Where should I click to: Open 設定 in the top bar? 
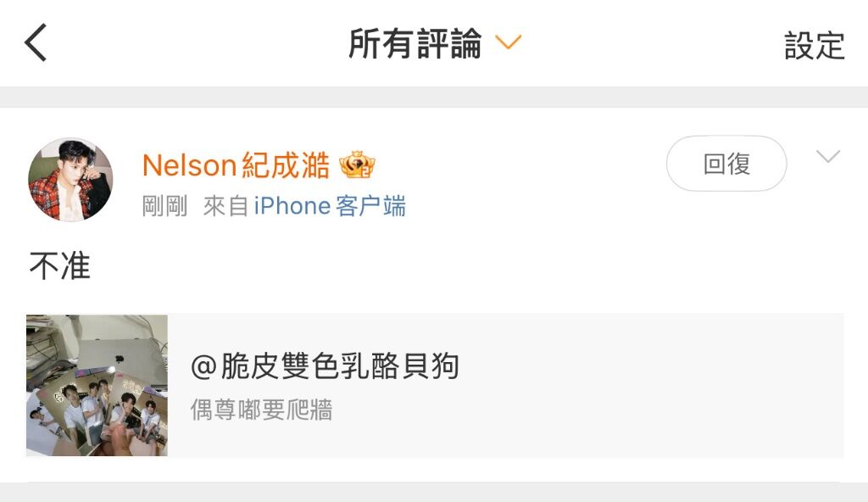815,46
